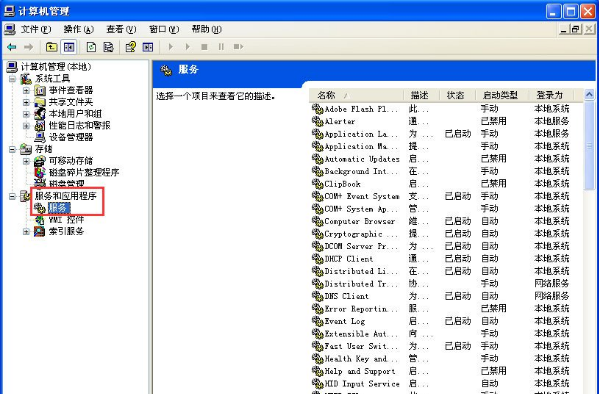Open the 帮助(H) menu

(x=207, y=29)
